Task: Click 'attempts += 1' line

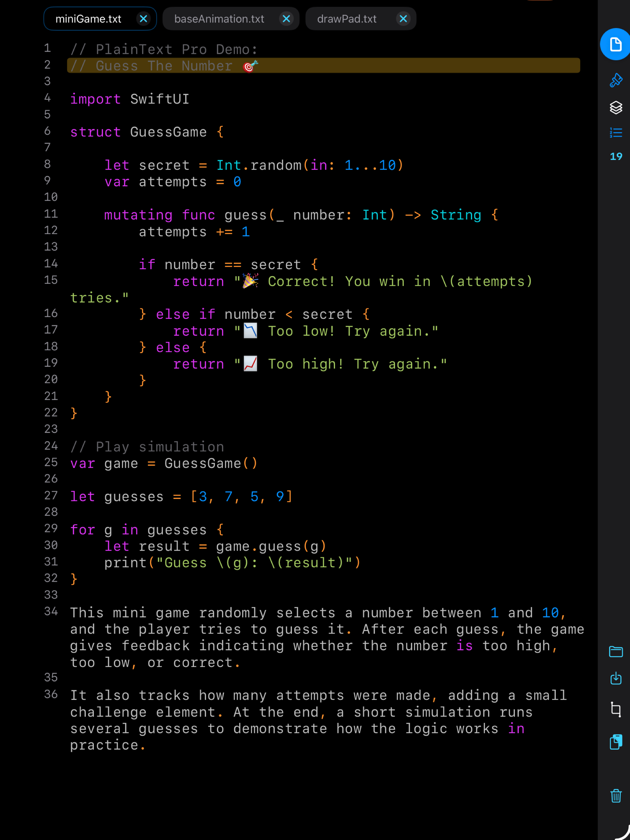Action: pos(194,232)
